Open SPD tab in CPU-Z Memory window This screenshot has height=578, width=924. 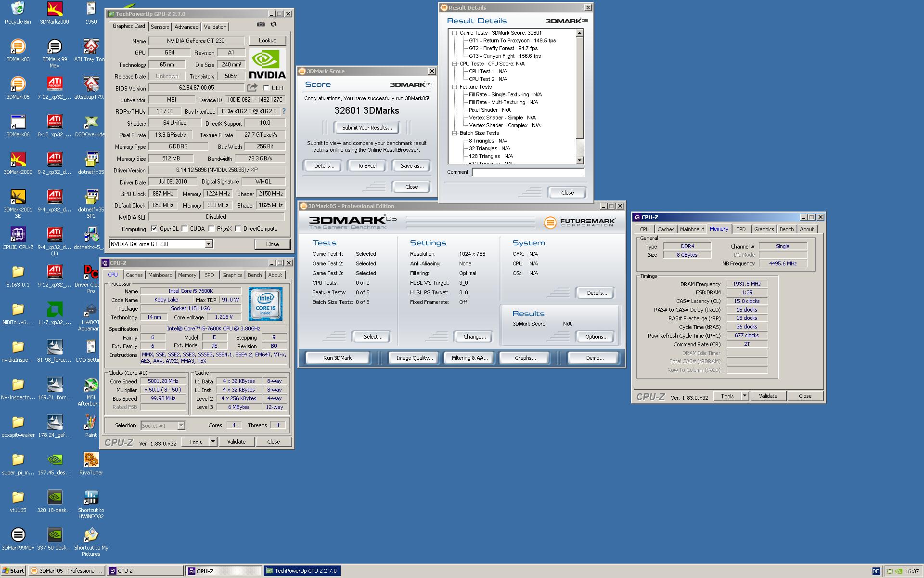pyautogui.click(x=741, y=229)
